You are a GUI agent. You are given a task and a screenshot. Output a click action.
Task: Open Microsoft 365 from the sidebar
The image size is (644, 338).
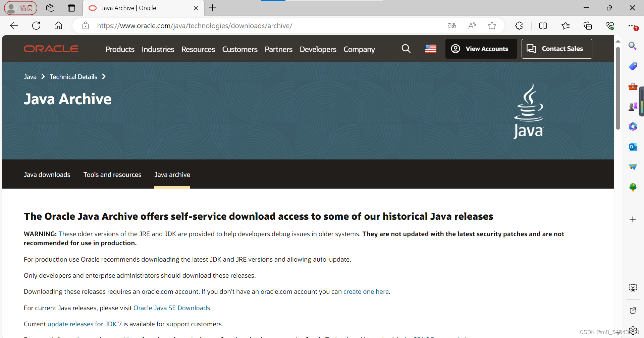(633, 127)
